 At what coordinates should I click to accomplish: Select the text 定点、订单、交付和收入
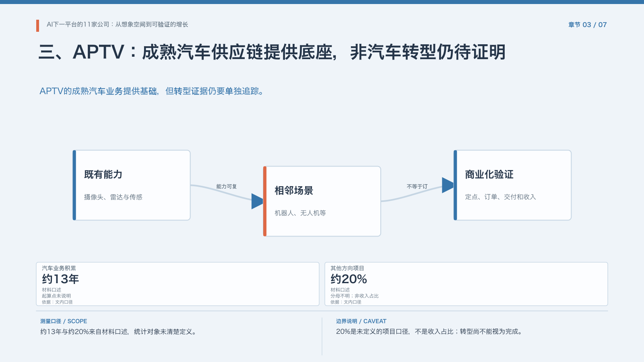500,197
